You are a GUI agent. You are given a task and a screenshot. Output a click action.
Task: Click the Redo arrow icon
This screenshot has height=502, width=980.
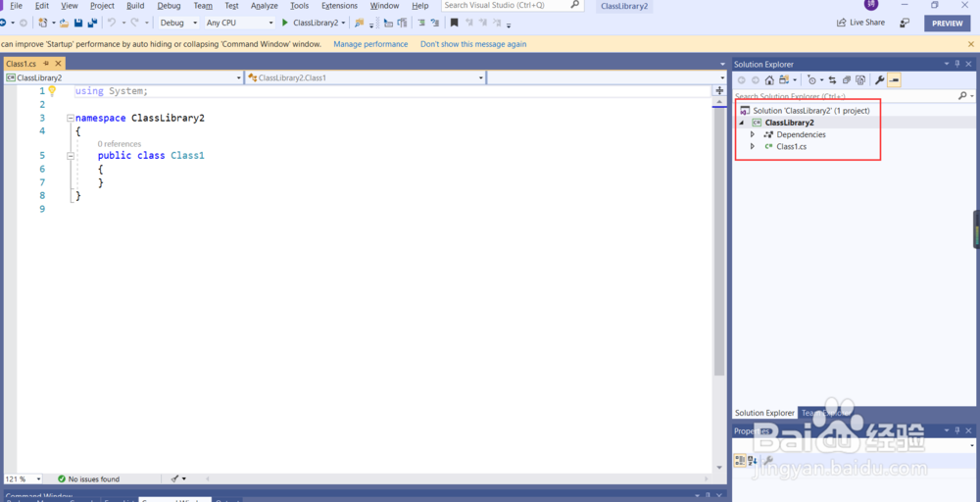pyautogui.click(x=134, y=23)
